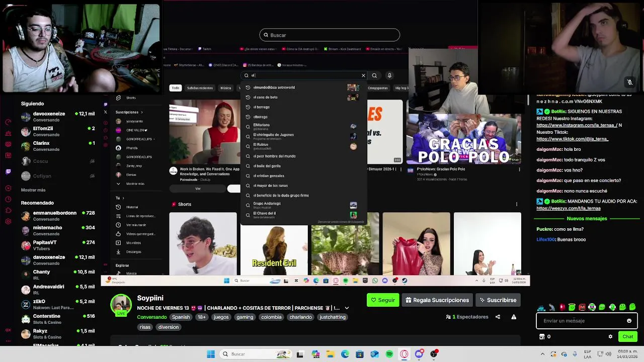This screenshot has width=644, height=362.
Task: Open the TikTok la_terna_ link in chat
Action: 572,139
